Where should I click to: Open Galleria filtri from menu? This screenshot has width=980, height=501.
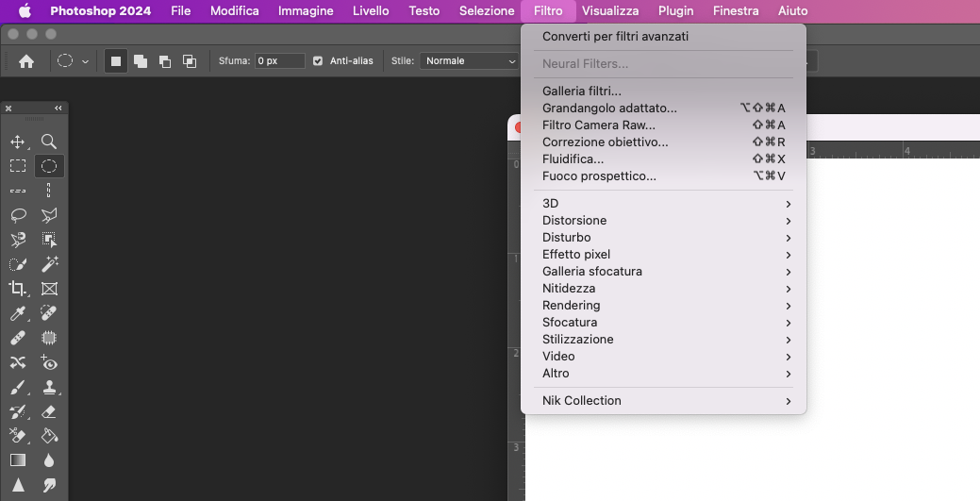tap(664, 92)
